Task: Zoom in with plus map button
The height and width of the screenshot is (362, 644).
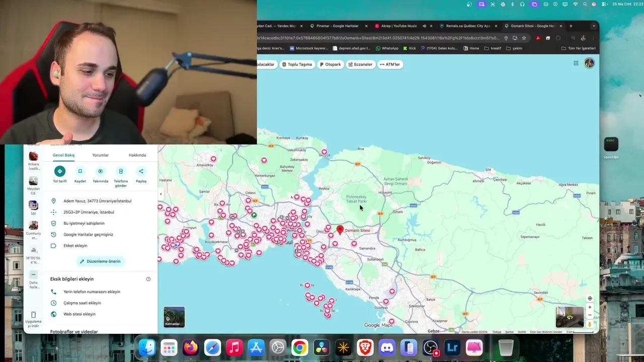Action: point(590,307)
